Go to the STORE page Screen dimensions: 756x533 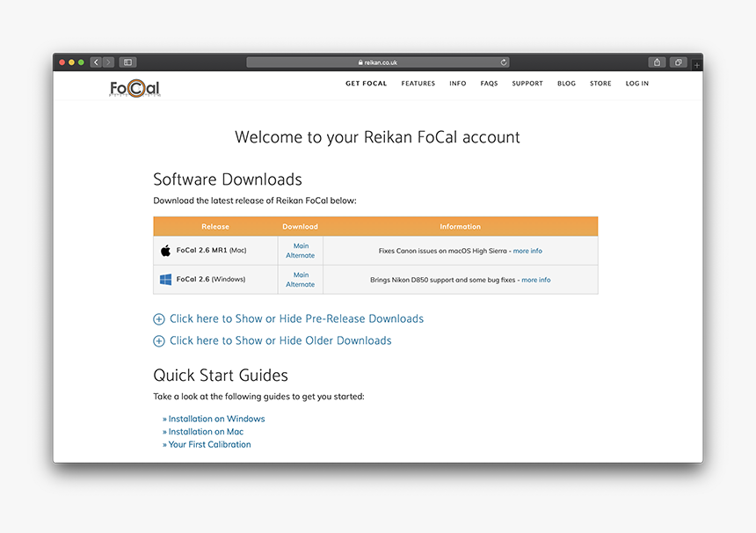(600, 84)
